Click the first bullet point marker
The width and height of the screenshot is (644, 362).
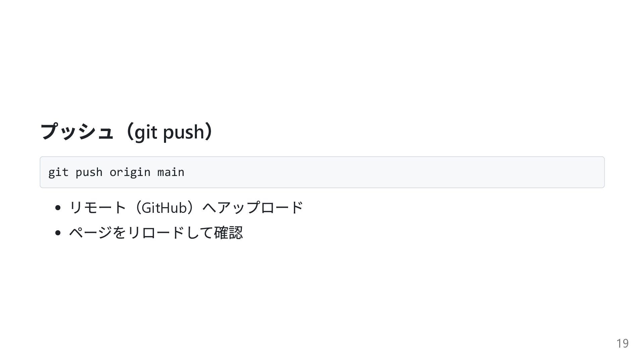[x=58, y=208]
